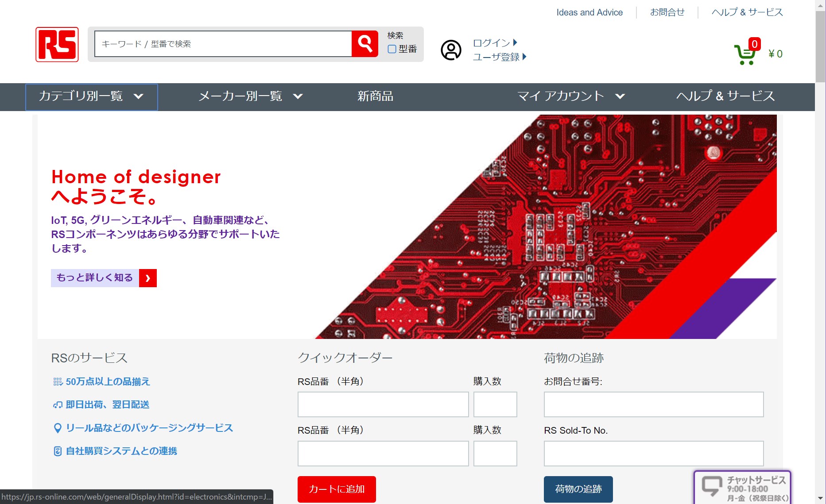Click the grid icon beside 50万点以上の品揃え

(x=58, y=381)
